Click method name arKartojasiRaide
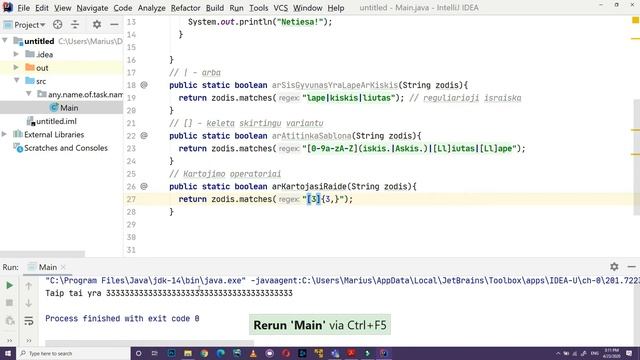Viewport: 640px width, 360px height. tap(309, 187)
